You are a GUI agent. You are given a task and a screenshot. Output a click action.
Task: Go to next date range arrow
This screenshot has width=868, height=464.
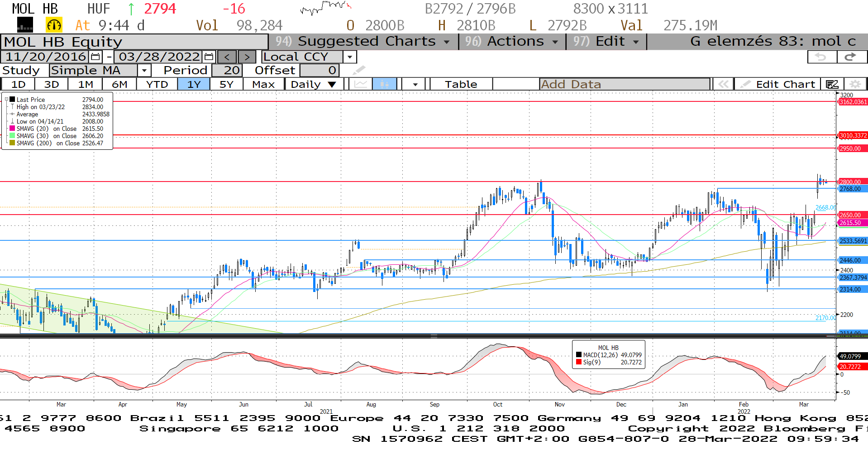(247, 57)
